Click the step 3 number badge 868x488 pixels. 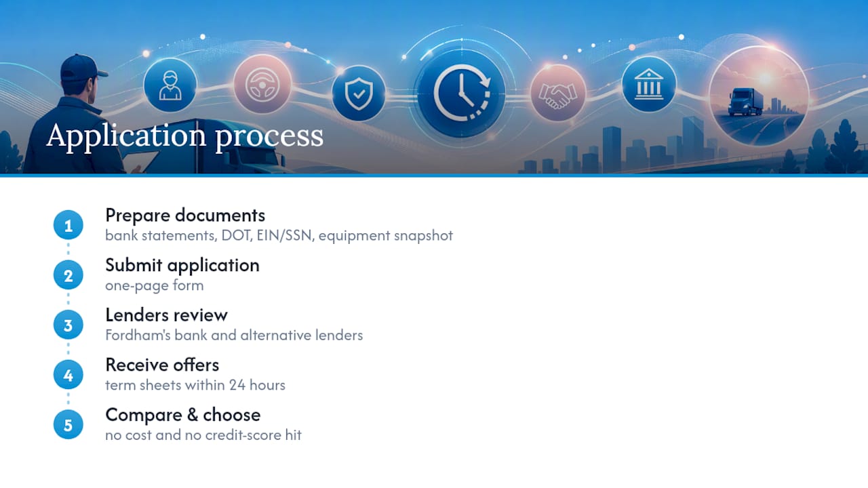coord(68,325)
